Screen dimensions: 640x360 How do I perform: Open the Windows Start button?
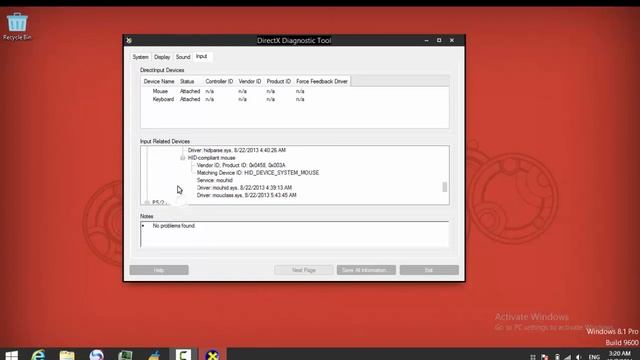pos(11,356)
